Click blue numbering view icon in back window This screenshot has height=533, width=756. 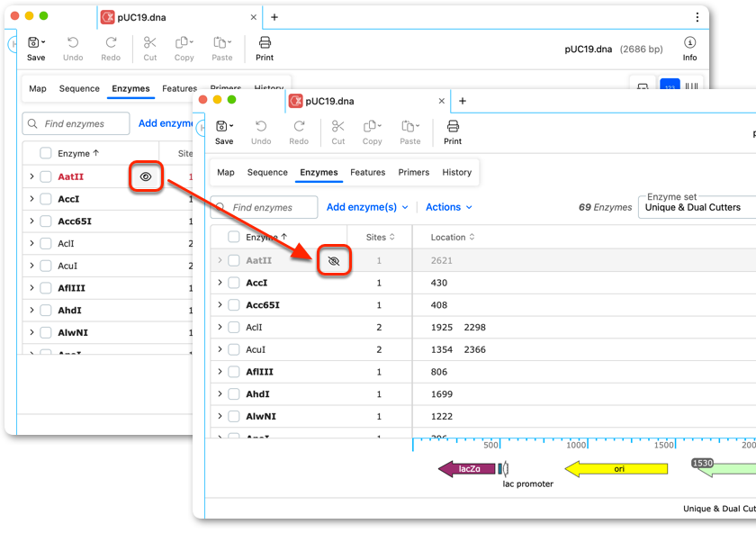tap(670, 86)
